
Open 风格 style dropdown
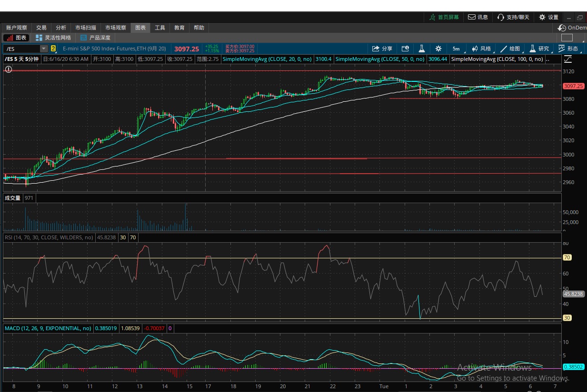(481, 49)
